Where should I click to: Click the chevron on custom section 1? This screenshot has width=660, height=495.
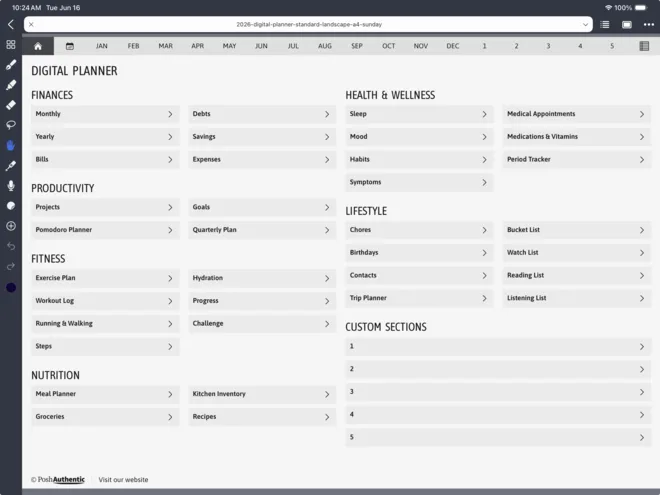(642, 346)
